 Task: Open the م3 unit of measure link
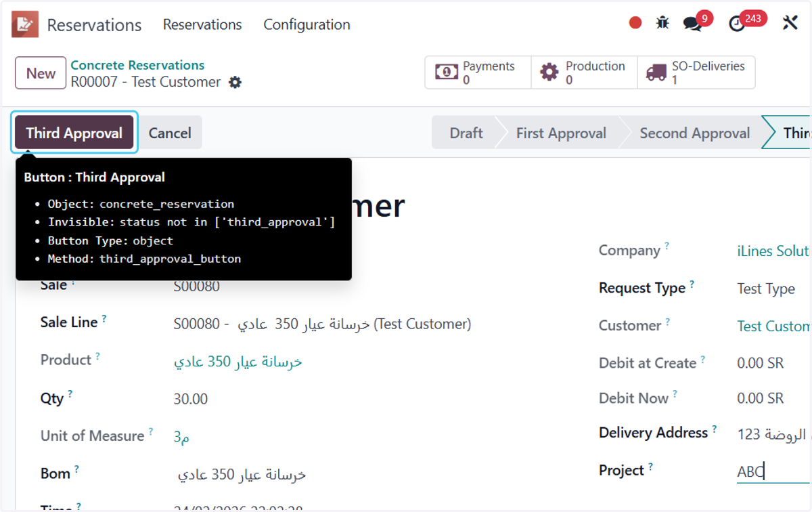click(x=181, y=437)
